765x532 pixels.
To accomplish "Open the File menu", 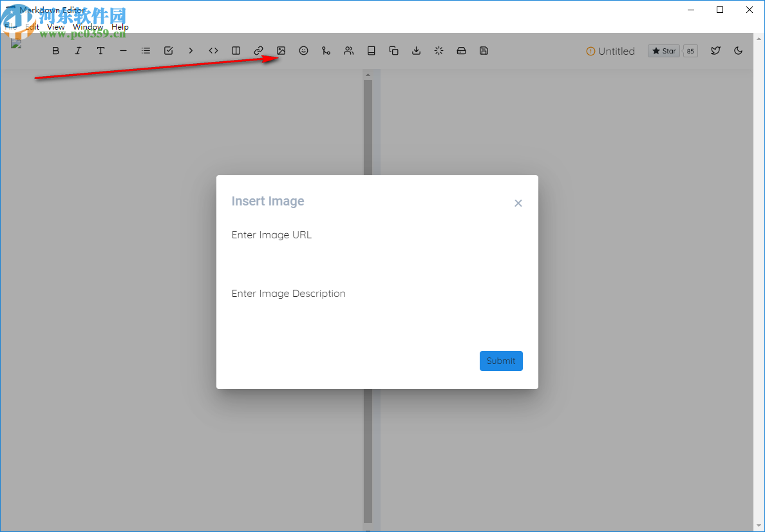I will pyautogui.click(x=11, y=27).
